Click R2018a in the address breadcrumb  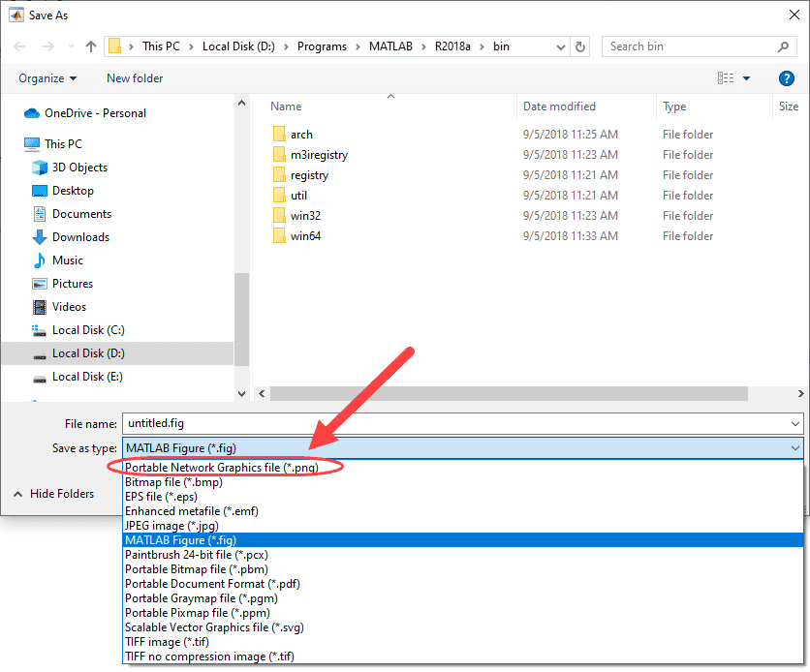pyautogui.click(x=452, y=46)
